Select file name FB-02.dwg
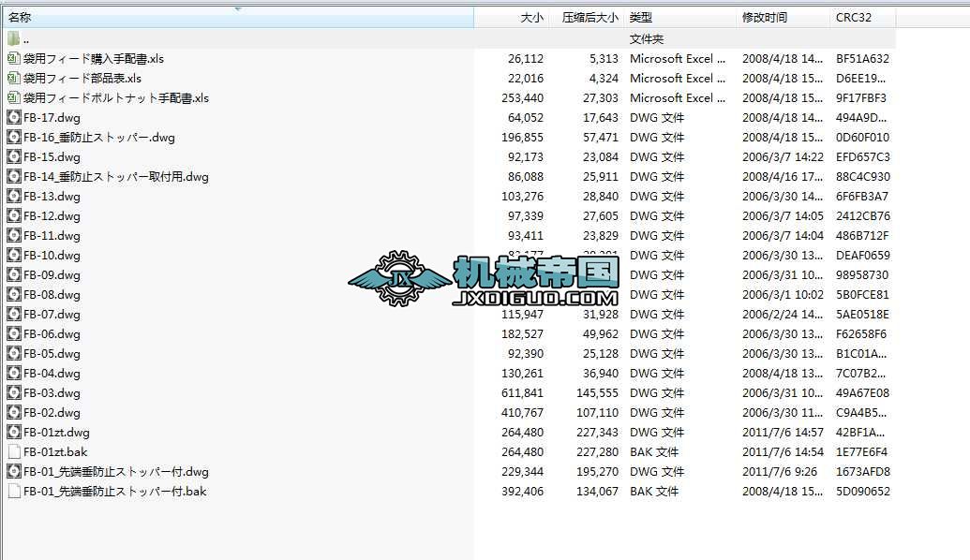 [52, 413]
